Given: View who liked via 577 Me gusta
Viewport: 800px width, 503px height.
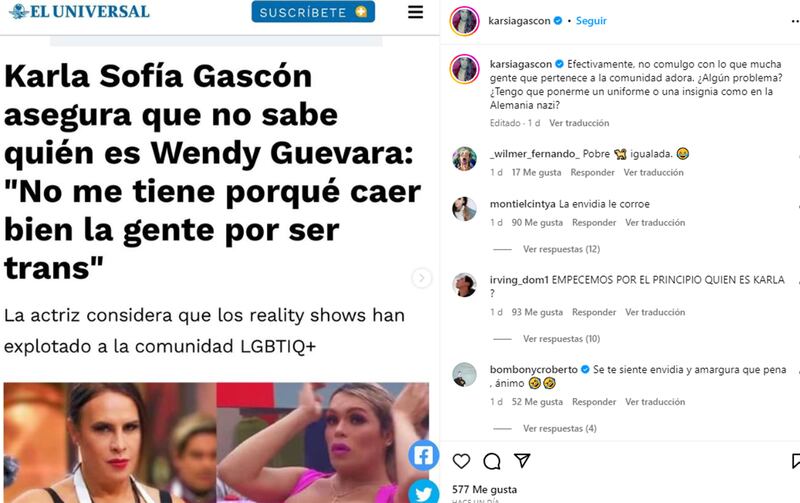Looking at the screenshot, I should pyautogui.click(x=484, y=489).
